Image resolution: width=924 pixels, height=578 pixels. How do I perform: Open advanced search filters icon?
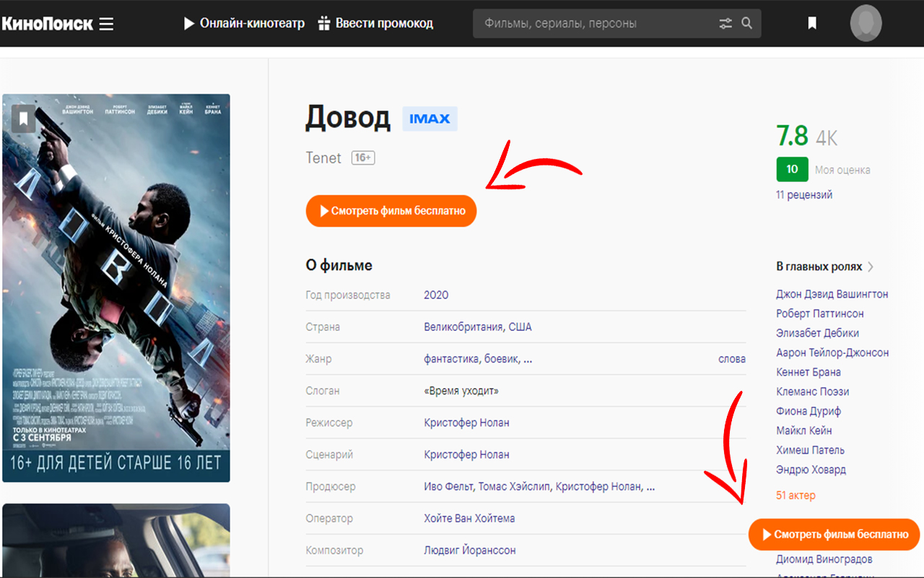726,22
